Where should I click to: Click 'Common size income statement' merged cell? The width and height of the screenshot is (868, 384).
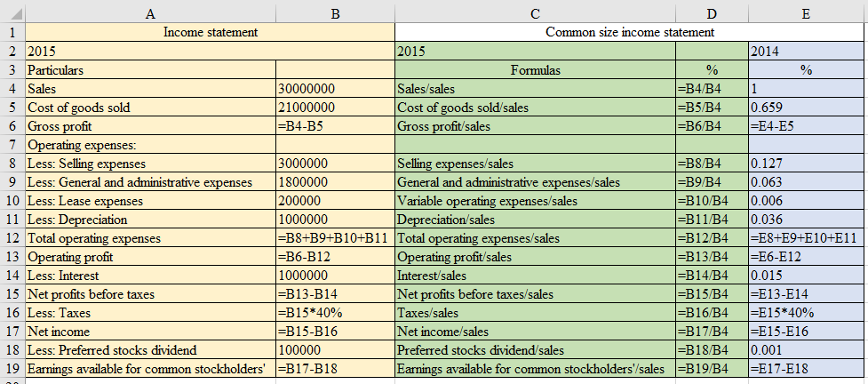[x=629, y=33]
